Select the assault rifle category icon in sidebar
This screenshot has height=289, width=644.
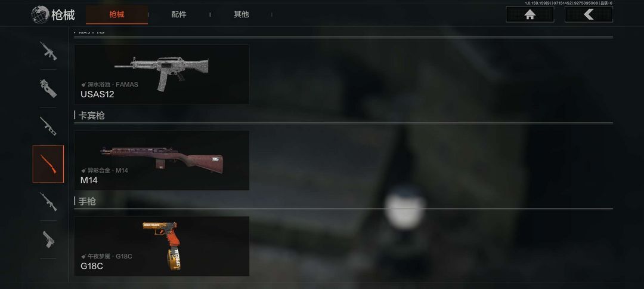pos(48,51)
